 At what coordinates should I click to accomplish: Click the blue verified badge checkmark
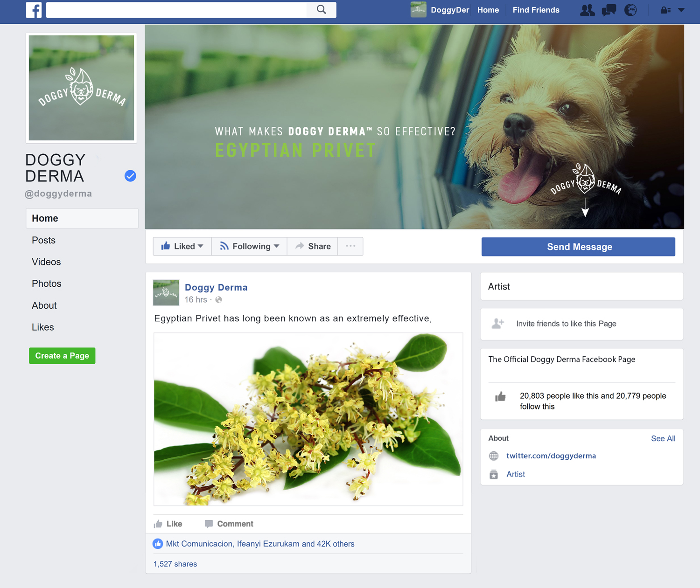[x=130, y=176]
